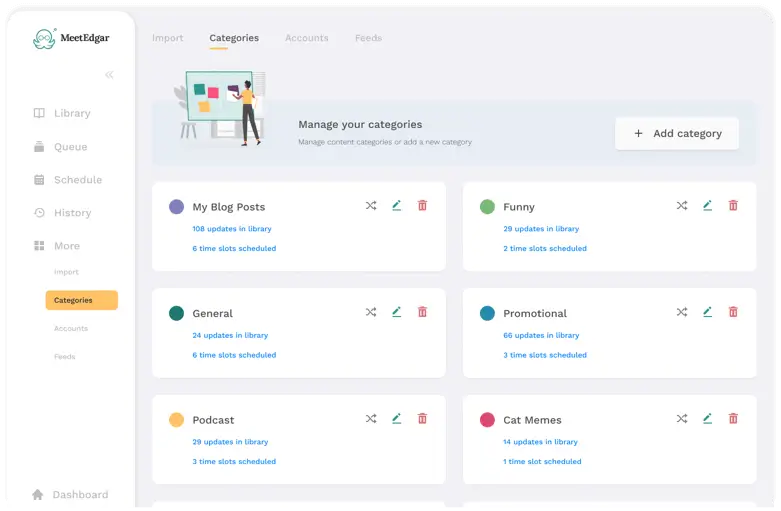Open 1 time slot scheduled link
Viewport: 781px width, 511px height.
(542, 461)
